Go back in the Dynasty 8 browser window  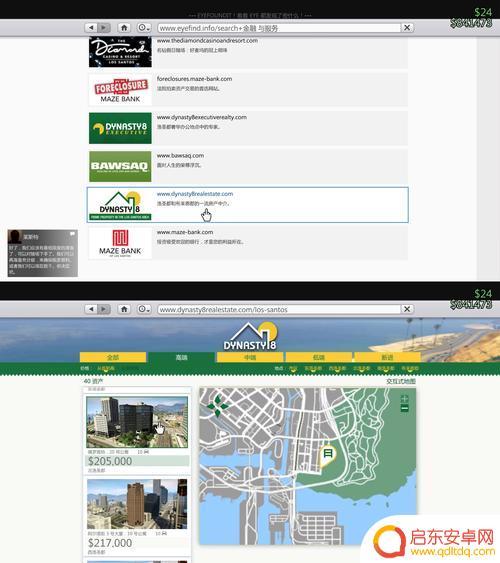click(x=91, y=309)
